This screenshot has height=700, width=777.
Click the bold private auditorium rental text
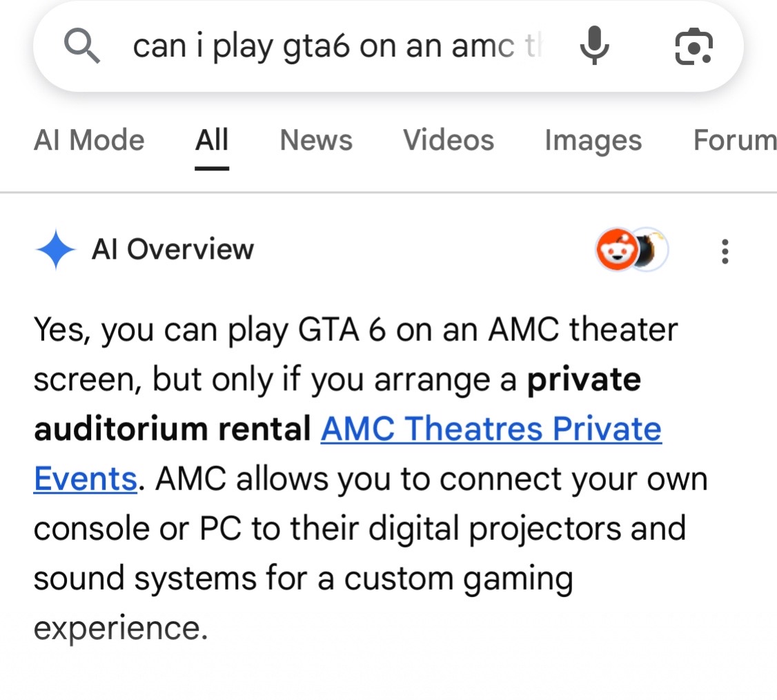(x=337, y=404)
